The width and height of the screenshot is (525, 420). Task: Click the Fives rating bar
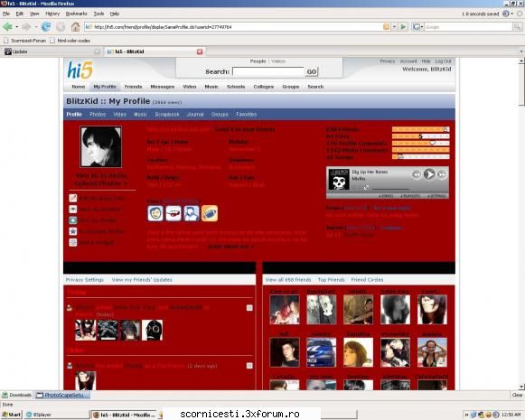tap(420, 136)
